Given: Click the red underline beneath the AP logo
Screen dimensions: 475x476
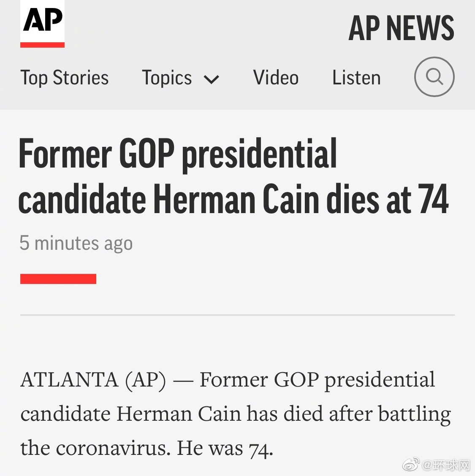Looking at the screenshot, I should [x=42, y=45].
